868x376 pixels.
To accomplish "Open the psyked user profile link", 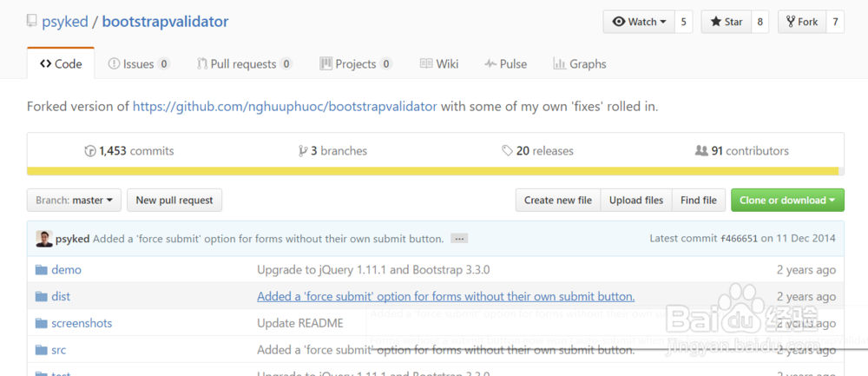I will click(x=65, y=22).
